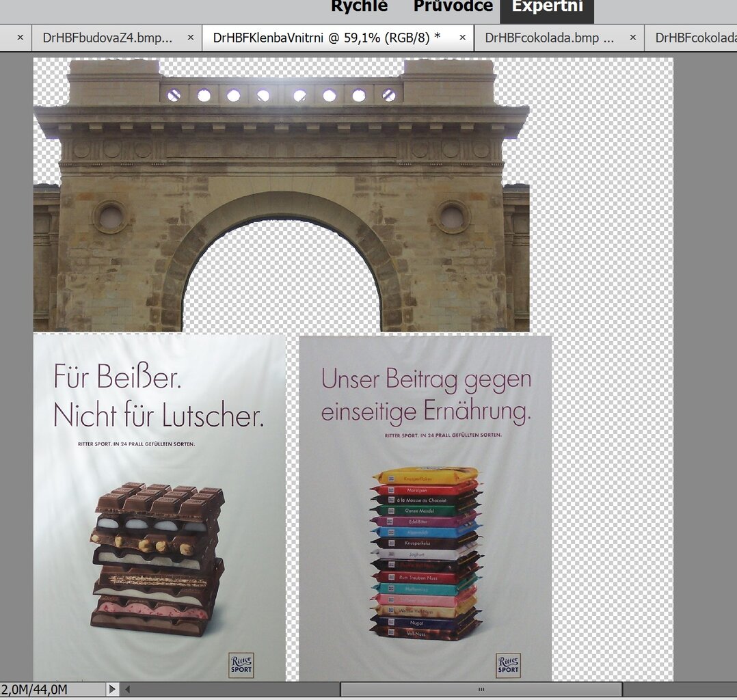This screenshot has height=700, width=737.
Task: Open the status bar info arrow menu
Action: 112,689
